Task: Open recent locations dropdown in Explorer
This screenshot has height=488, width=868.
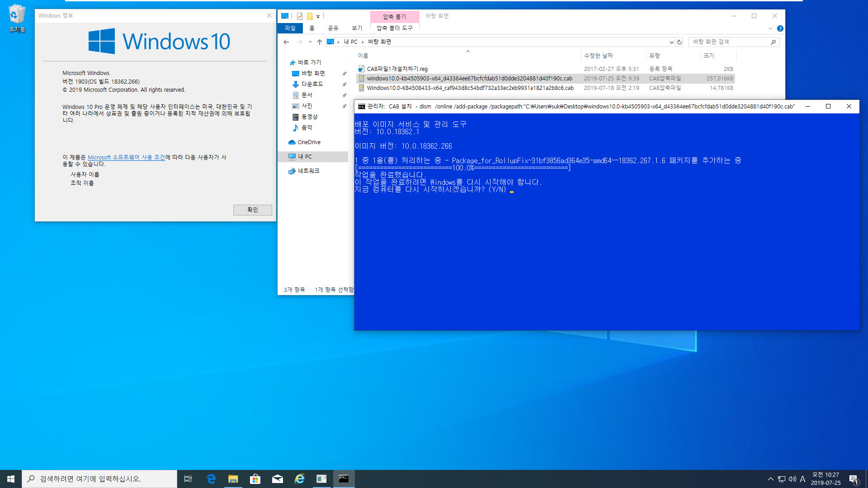Action: [310, 42]
